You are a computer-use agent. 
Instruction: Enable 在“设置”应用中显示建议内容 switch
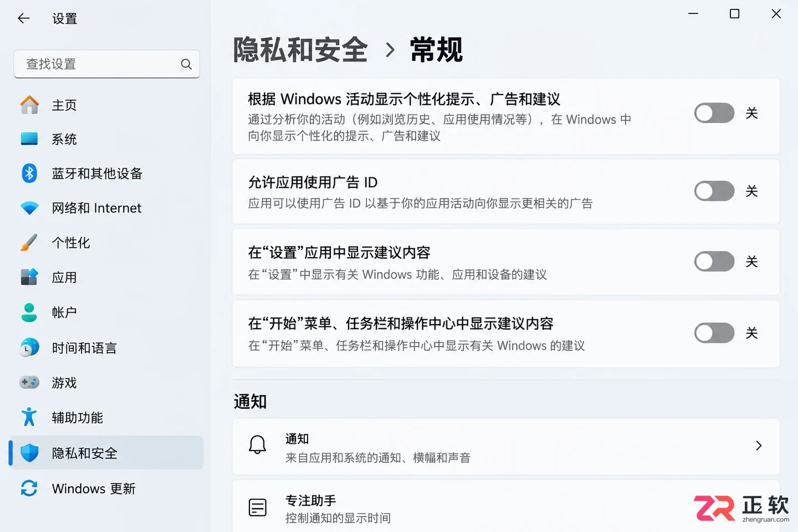714,262
